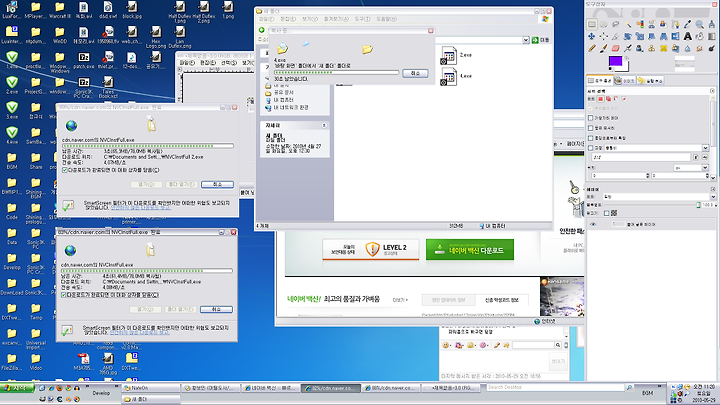Select the Eraser tool in GIMP toolbox
The height and width of the screenshot is (405, 720).
616,48
